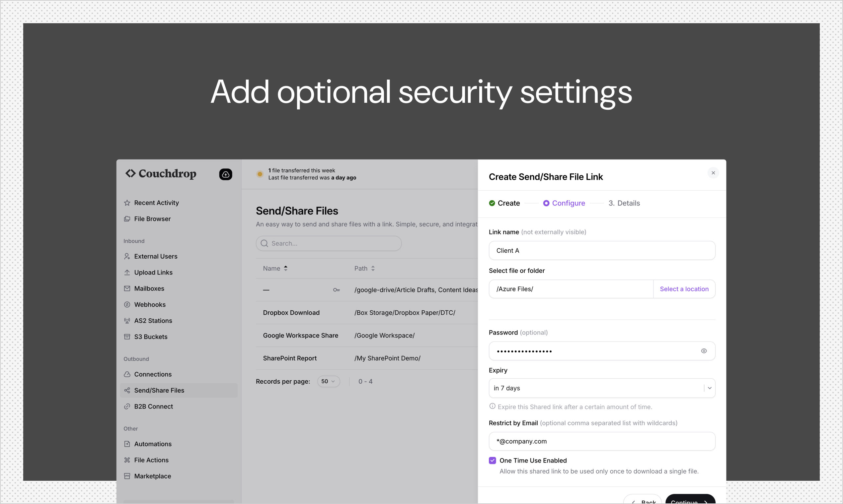Expand the Expiry dropdown
Viewport: 843px width, 504px height.
709,388
